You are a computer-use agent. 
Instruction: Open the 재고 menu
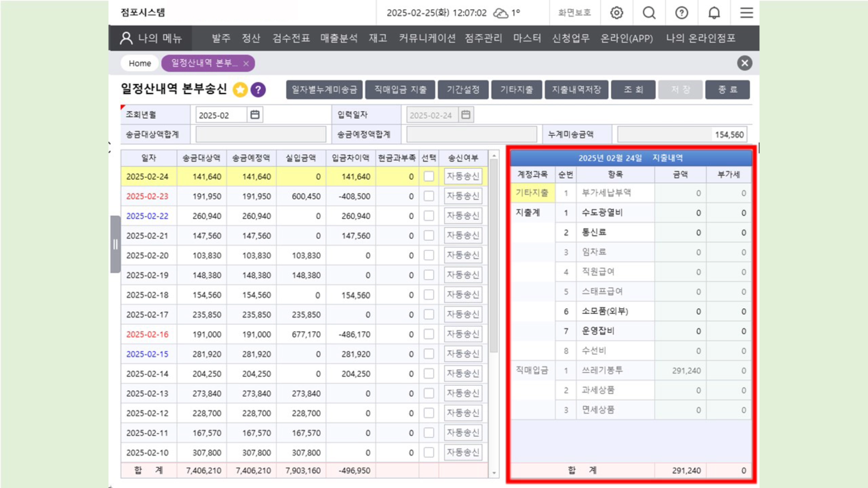pos(378,38)
